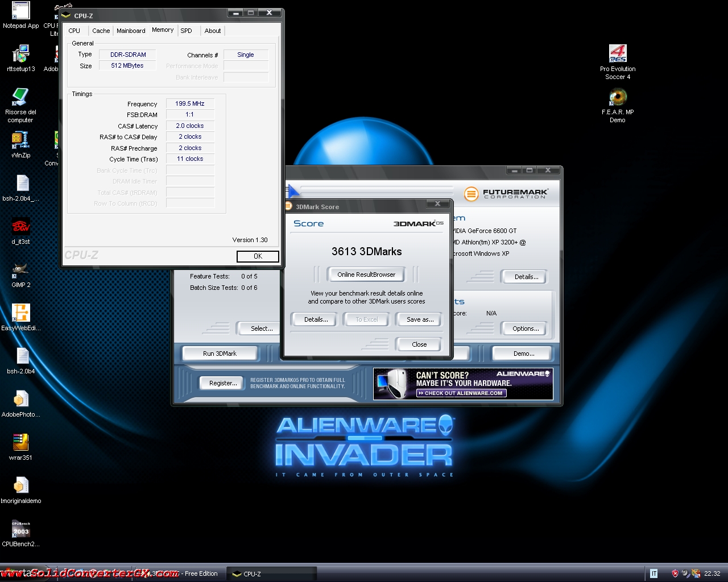728x582 pixels.
Task: Click the DDR-SDRAM type field
Action: [128, 55]
